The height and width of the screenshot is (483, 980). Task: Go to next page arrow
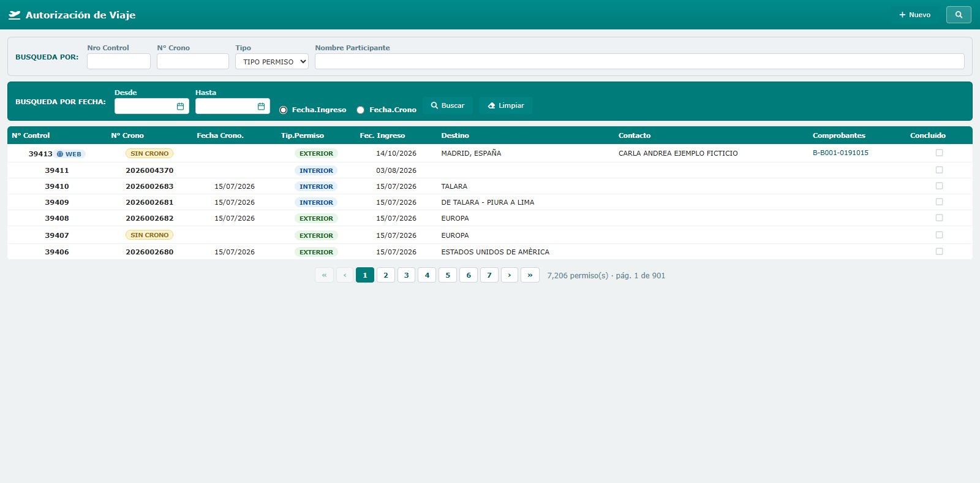pos(510,275)
